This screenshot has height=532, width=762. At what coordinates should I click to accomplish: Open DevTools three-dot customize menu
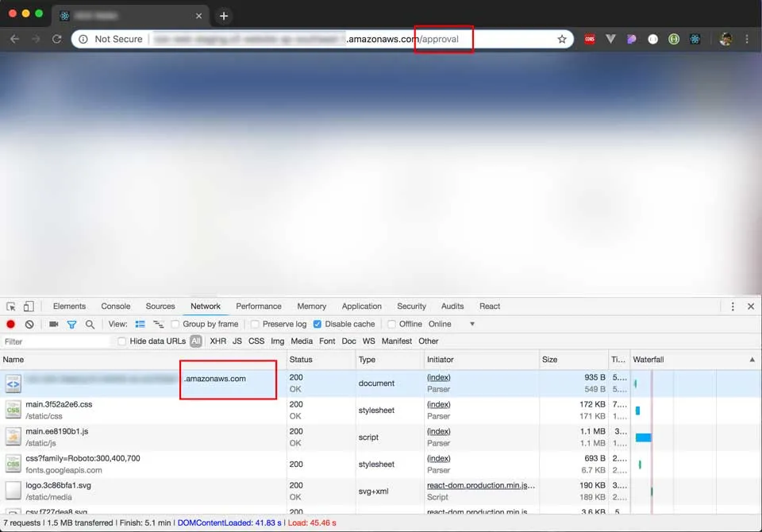[x=733, y=306]
